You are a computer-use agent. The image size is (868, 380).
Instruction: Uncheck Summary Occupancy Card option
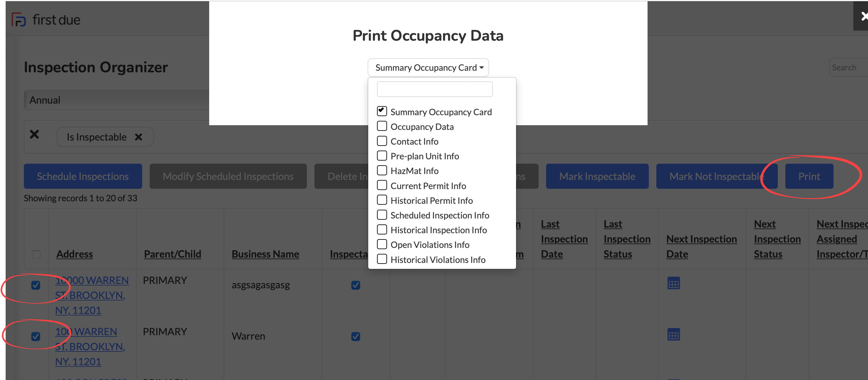pyautogui.click(x=382, y=111)
